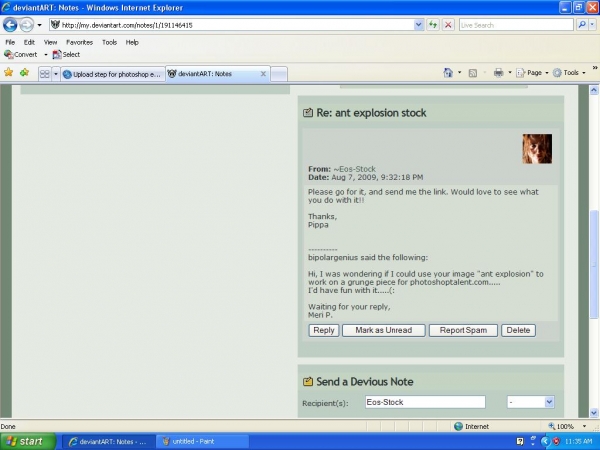Expand the Convert dropdown arrow
Viewport: 600px width, 450px height.
[46, 55]
